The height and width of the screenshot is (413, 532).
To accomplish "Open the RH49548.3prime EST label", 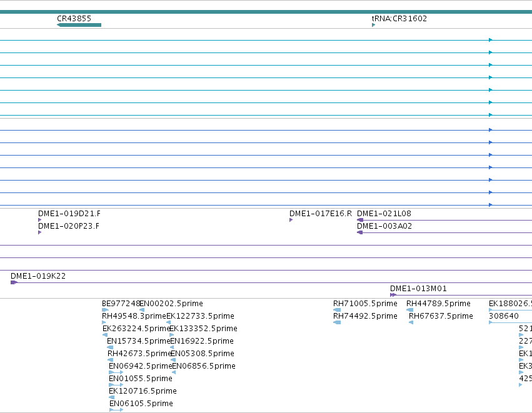I will click(x=134, y=316).
